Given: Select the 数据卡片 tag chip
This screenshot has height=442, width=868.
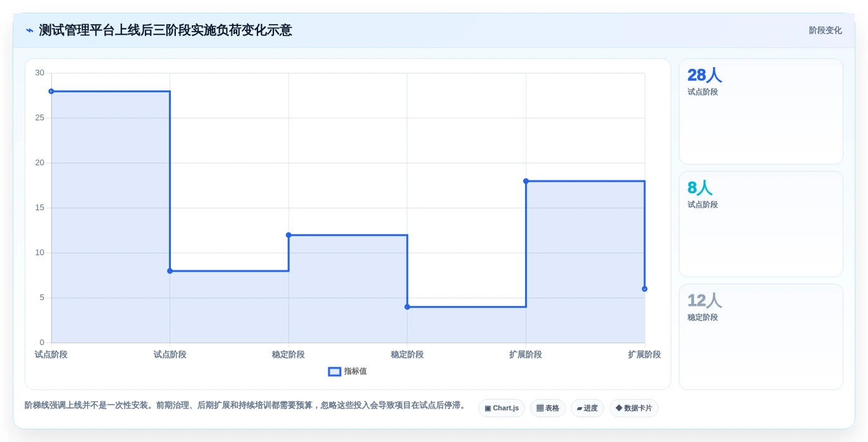Looking at the screenshot, I should point(634,408).
